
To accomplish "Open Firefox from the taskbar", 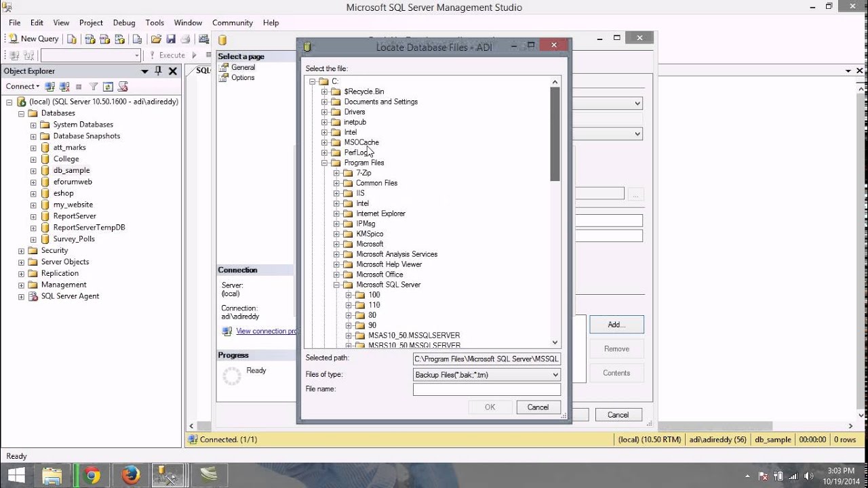I will click(130, 475).
